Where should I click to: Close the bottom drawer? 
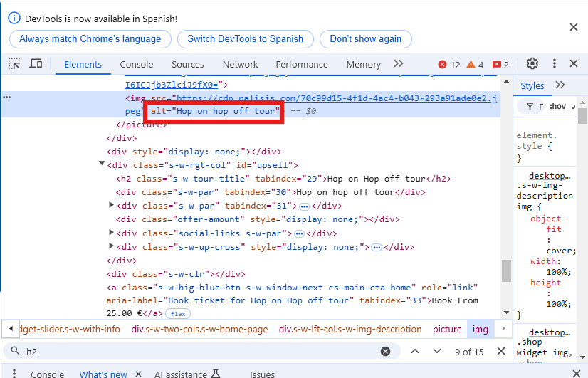click(577, 373)
